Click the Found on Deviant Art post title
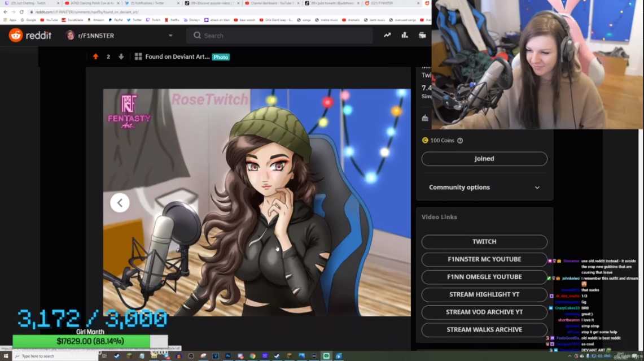Viewport: 644px width, 361px height. pos(177,56)
